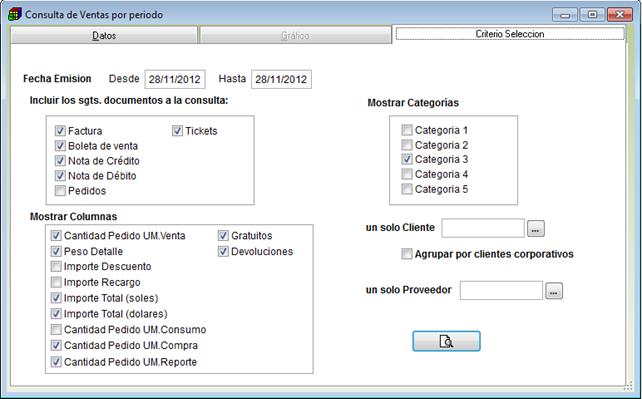642x399 pixels.
Task: Toggle Peso Detalle column checkbox
Action: point(56,251)
